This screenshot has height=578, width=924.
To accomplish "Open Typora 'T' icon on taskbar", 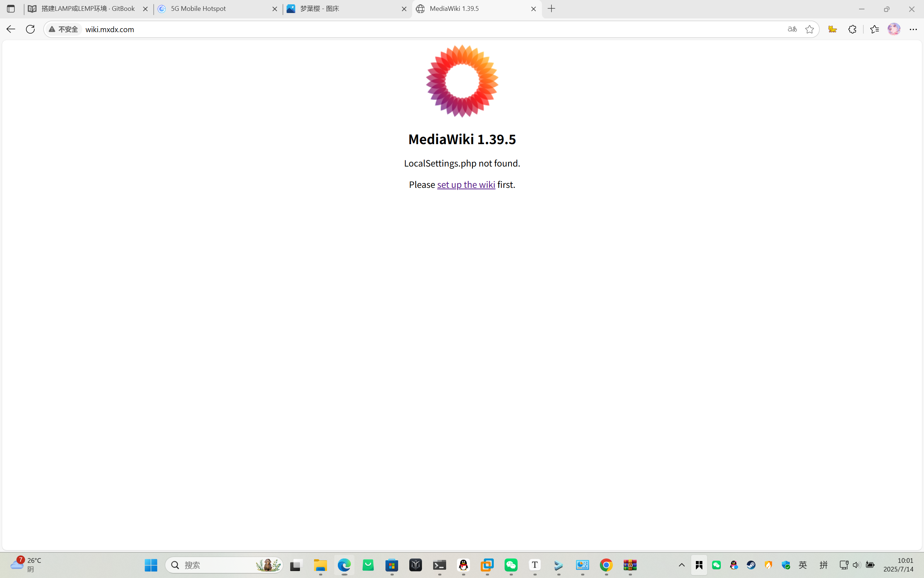I will click(x=535, y=565).
